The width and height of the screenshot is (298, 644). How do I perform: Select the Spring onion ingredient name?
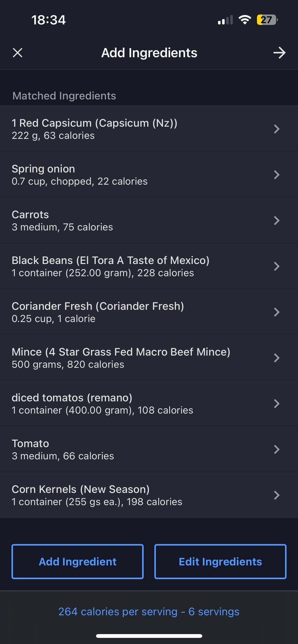[43, 169]
